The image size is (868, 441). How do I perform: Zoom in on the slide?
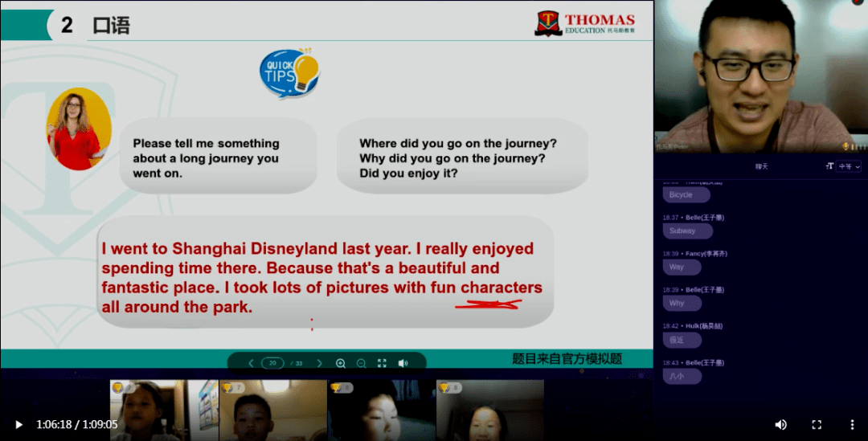[341, 363]
